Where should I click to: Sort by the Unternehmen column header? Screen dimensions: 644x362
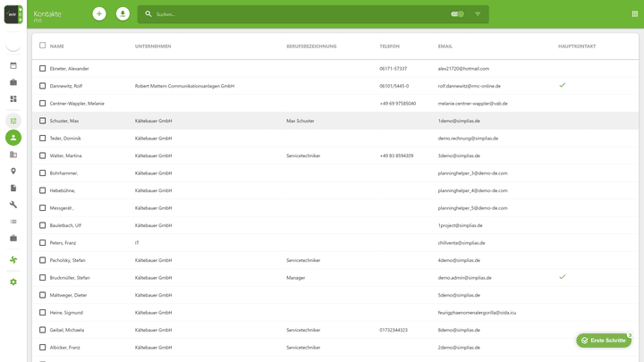click(x=153, y=46)
